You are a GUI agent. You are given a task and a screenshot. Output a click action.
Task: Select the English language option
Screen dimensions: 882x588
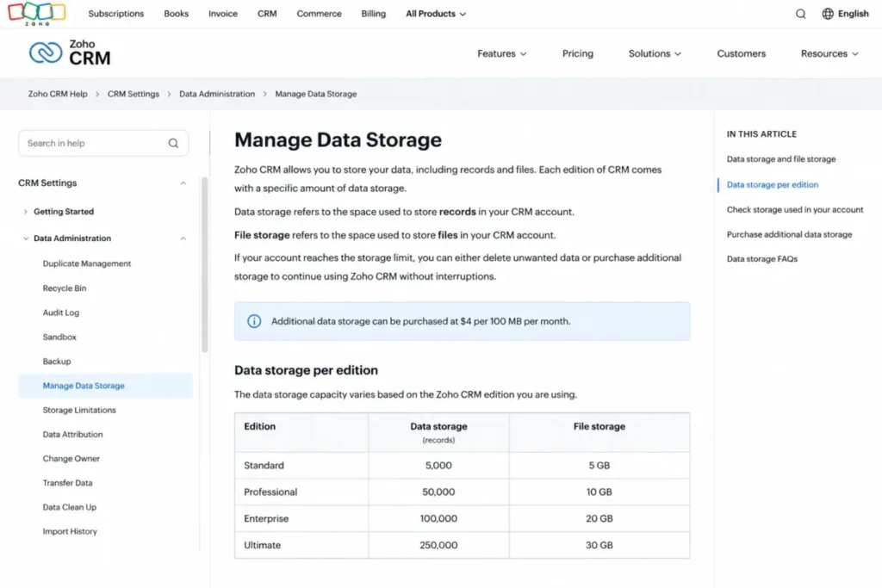point(853,14)
